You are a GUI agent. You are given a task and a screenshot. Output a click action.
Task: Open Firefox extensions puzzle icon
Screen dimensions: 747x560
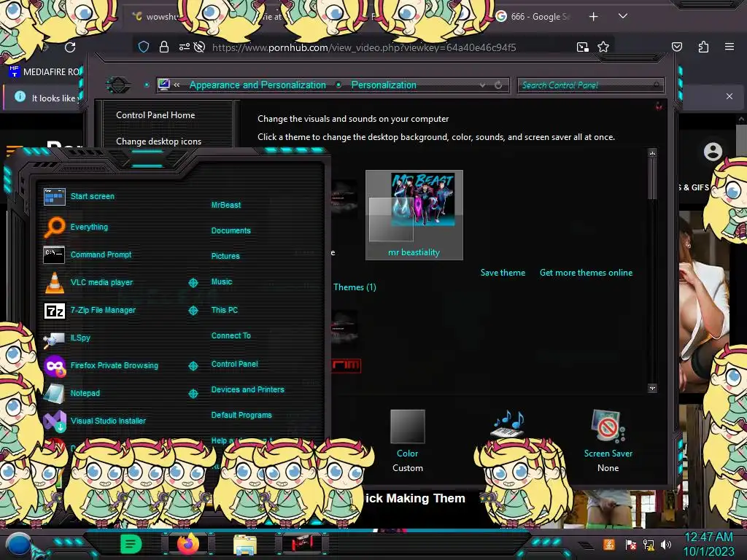click(x=703, y=47)
